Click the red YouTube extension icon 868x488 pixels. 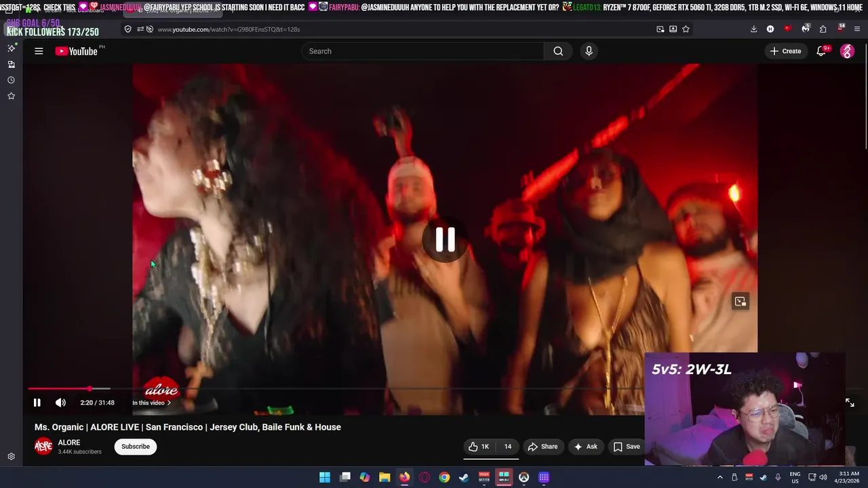tap(787, 29)
